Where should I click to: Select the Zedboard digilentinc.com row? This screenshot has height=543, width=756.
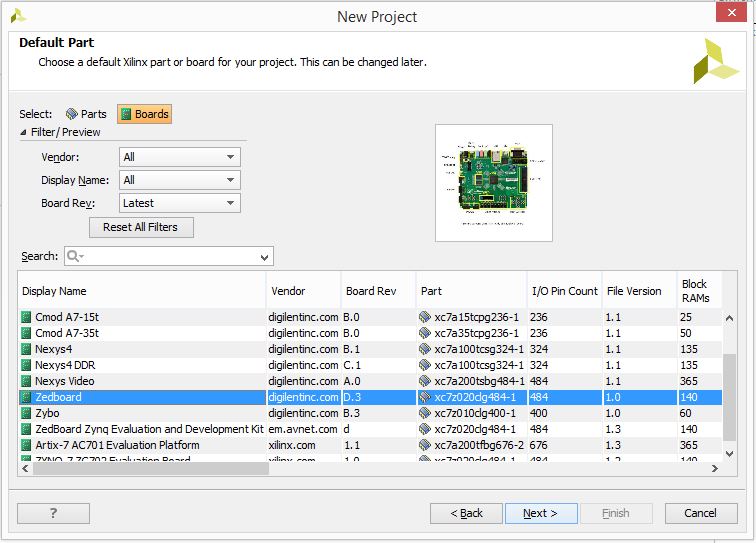click(x=370, y=397)
